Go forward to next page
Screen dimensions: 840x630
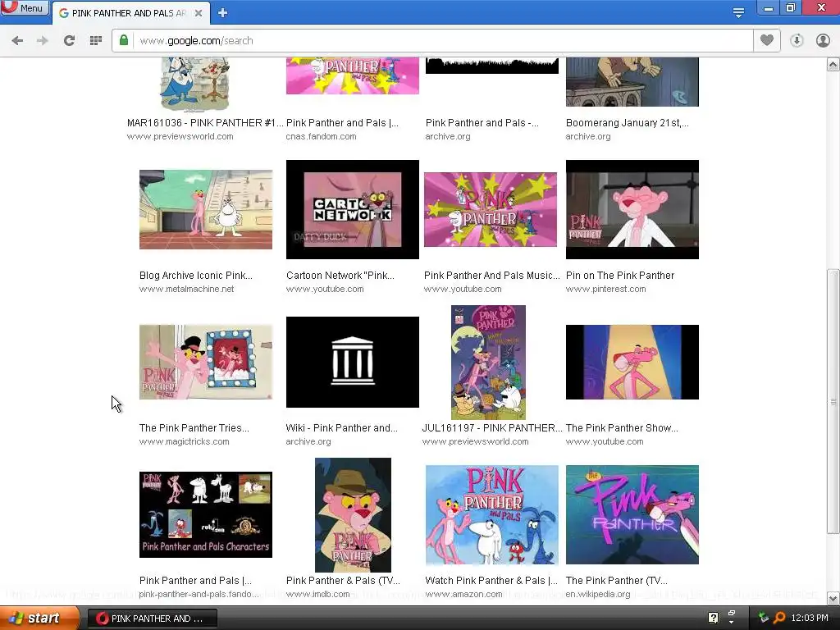(43, 41)
